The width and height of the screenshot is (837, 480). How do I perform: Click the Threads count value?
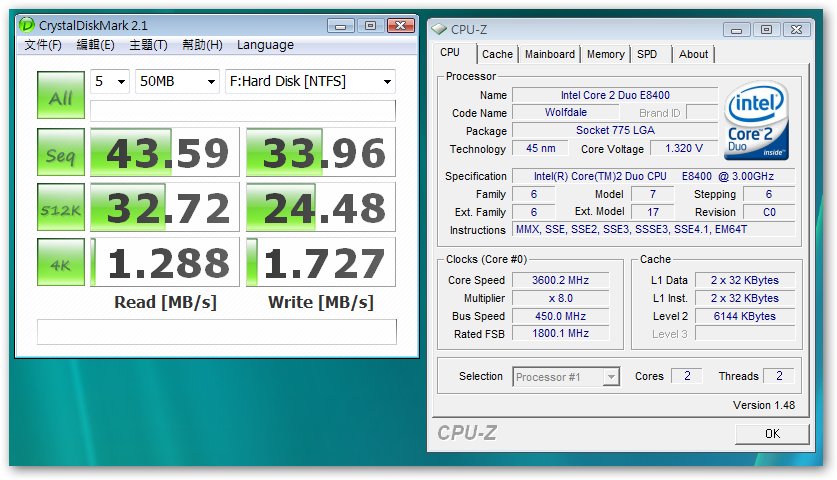(x=779, y=376)
